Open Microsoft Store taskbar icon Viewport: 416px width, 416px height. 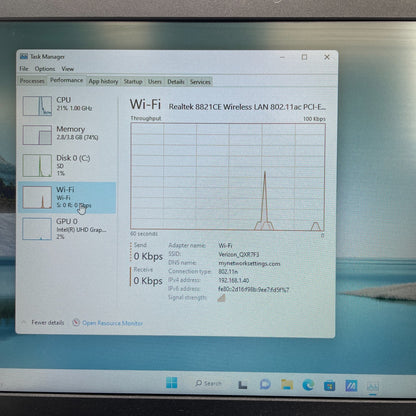[330, 386]
